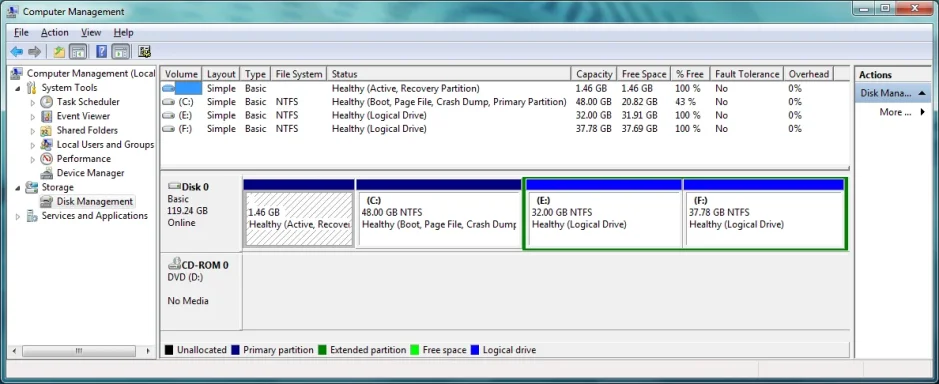Image resolution: width=939 pixels, height=384 pixels.
Task: Click the 'DVD (D:)' label under CD-ROM 0
Action: pyautogui.click(x=186, y=277)
